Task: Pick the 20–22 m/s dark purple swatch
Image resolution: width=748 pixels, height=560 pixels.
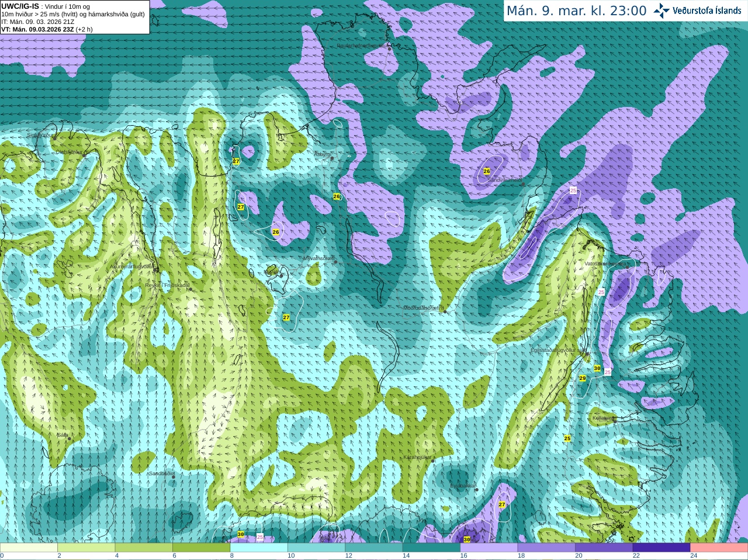Action: (604, 548)
